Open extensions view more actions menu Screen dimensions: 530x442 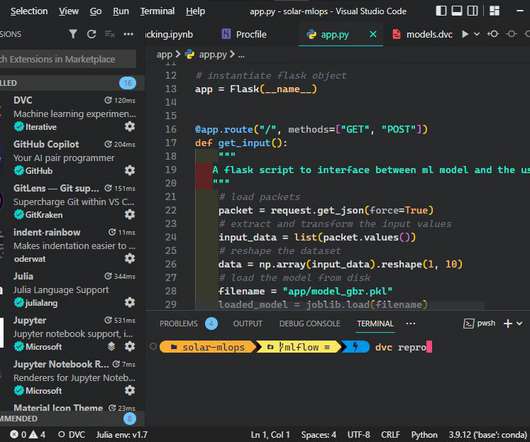click(128, 34)
